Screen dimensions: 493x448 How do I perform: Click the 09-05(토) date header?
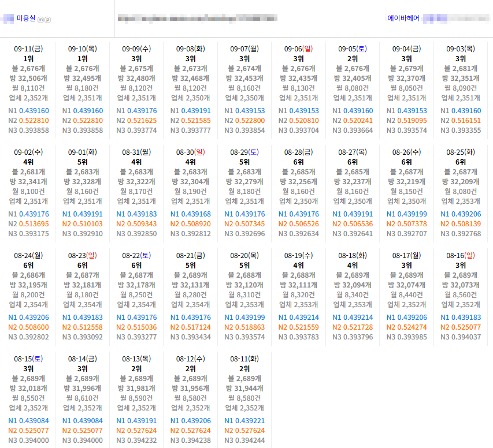353,48
